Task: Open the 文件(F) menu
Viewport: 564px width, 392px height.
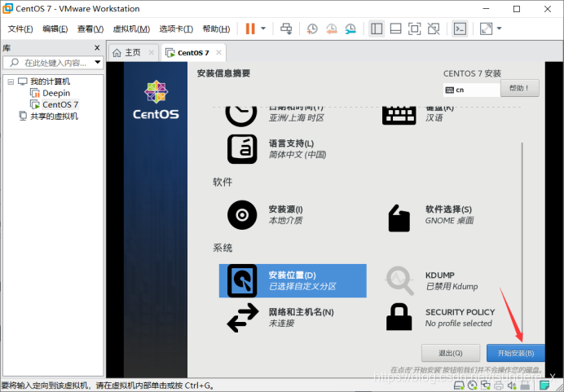Action: click(x=20, y=29)
